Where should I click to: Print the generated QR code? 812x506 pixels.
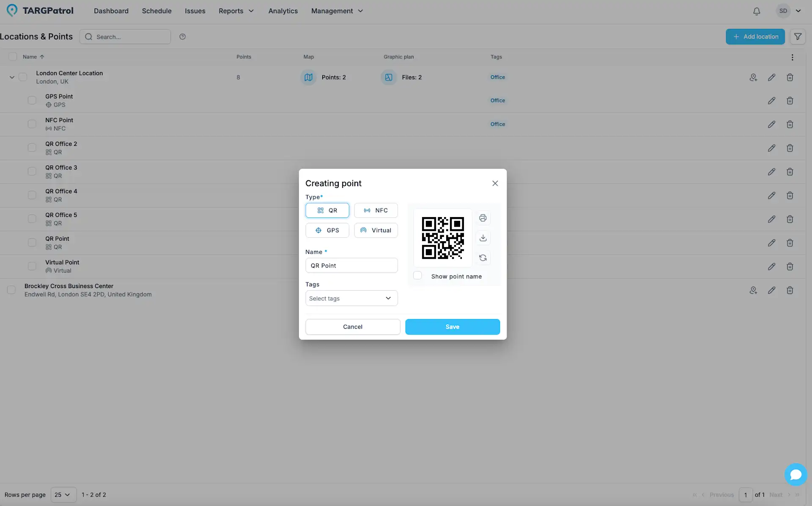click(x=483, y=218)
